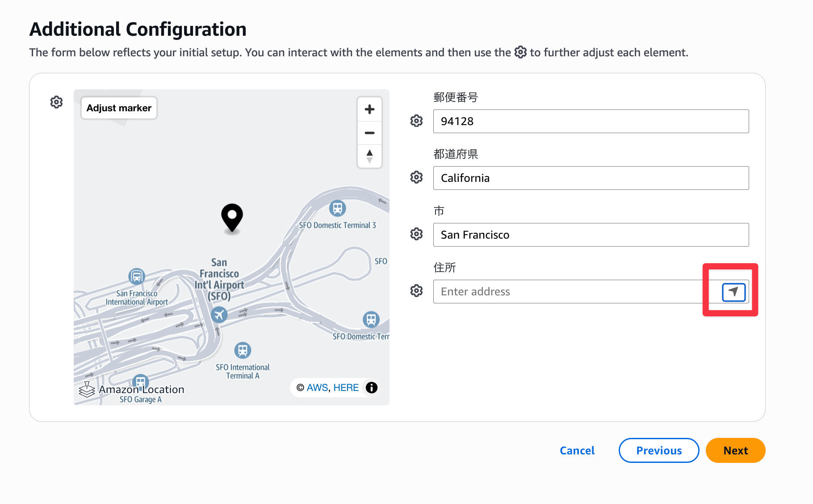The height and width of the screenshot is (504, 813).
Task: Open settings gear for 市 field
Action: click(416, 234)
